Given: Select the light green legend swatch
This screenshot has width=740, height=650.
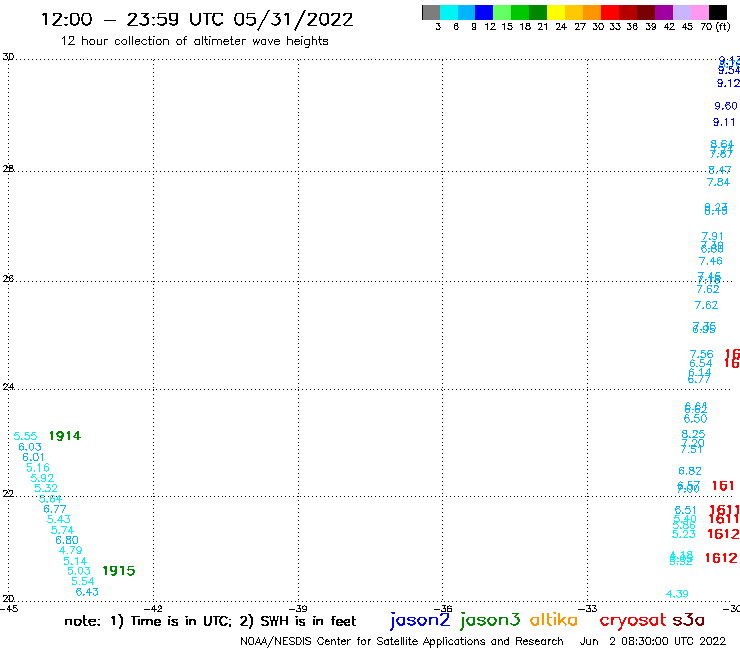Looking at the screenshot, I should (502, 12).
